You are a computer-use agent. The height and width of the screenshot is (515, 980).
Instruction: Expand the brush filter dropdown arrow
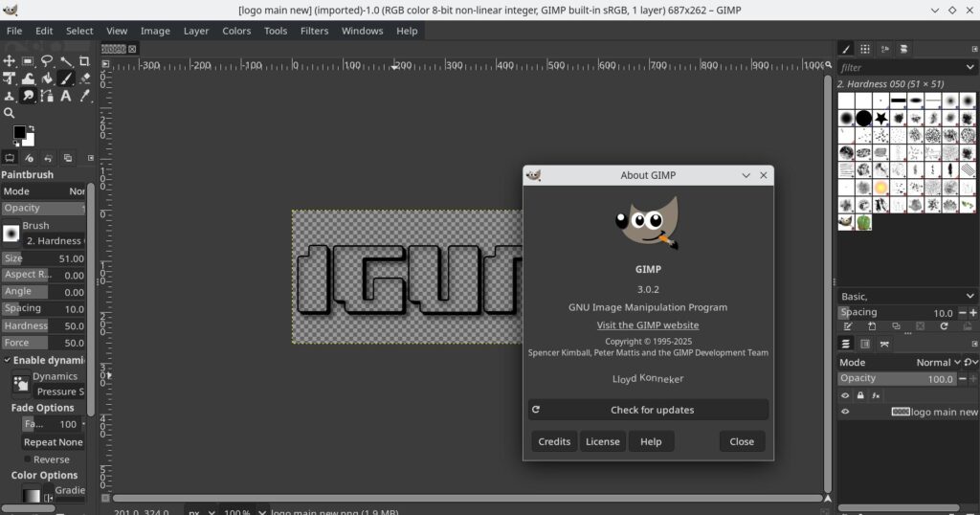coord(969,67)
